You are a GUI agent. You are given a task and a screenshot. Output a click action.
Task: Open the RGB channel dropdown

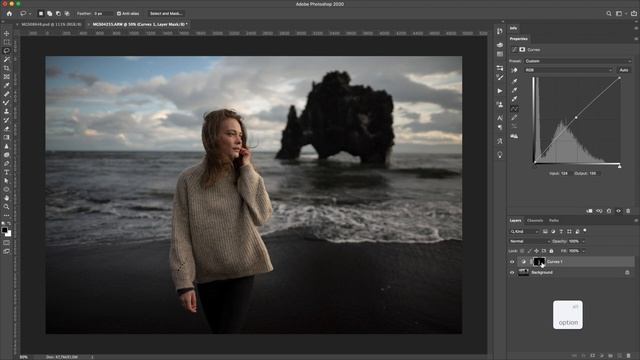point(569,70)
